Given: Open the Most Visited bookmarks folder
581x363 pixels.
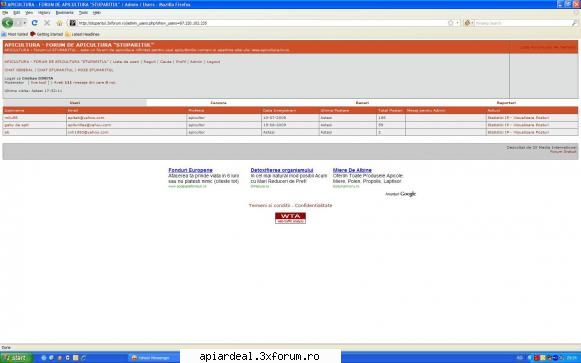Looking at the screenshot, I should pos(15,34).
